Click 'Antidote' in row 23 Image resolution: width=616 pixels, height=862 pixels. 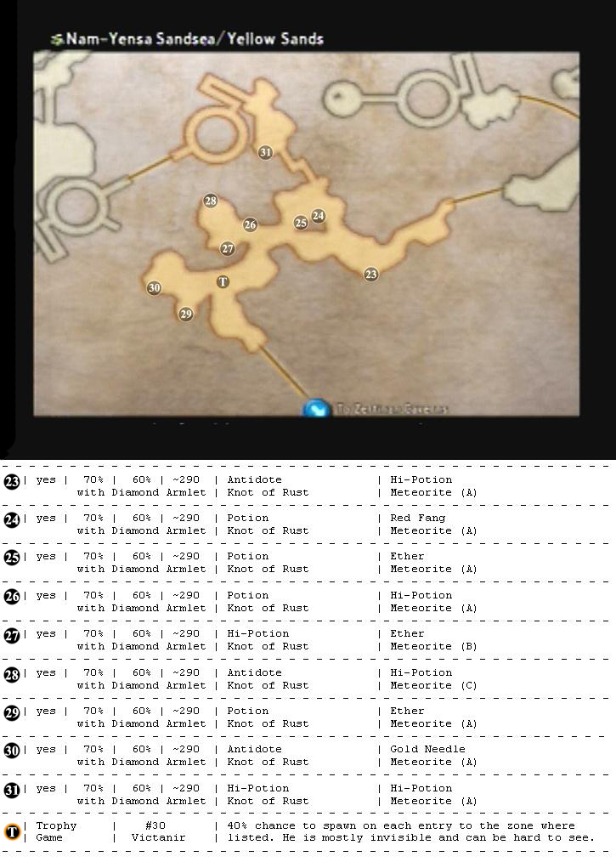[x=254, y=479]
